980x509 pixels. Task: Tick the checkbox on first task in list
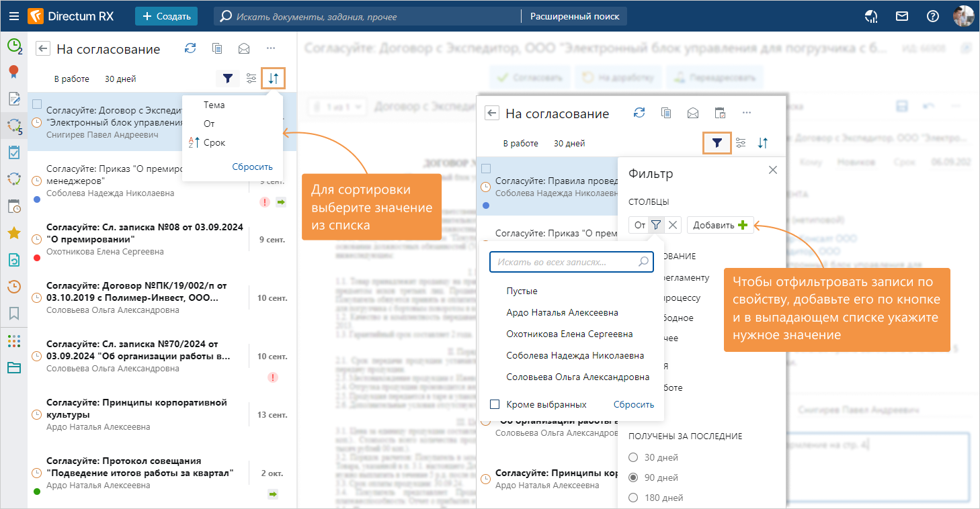[x=37, y=104]
